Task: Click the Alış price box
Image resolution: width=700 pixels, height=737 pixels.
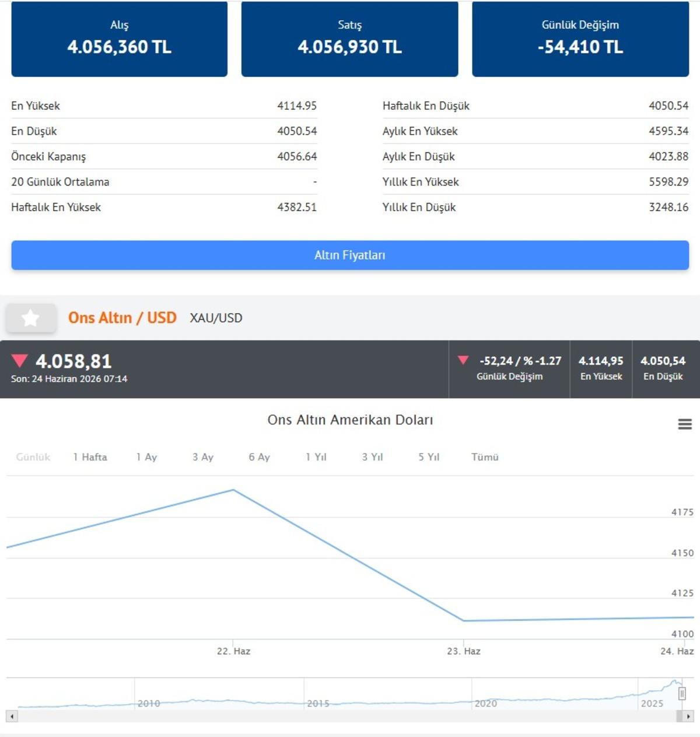Action: tap(120, 38)
